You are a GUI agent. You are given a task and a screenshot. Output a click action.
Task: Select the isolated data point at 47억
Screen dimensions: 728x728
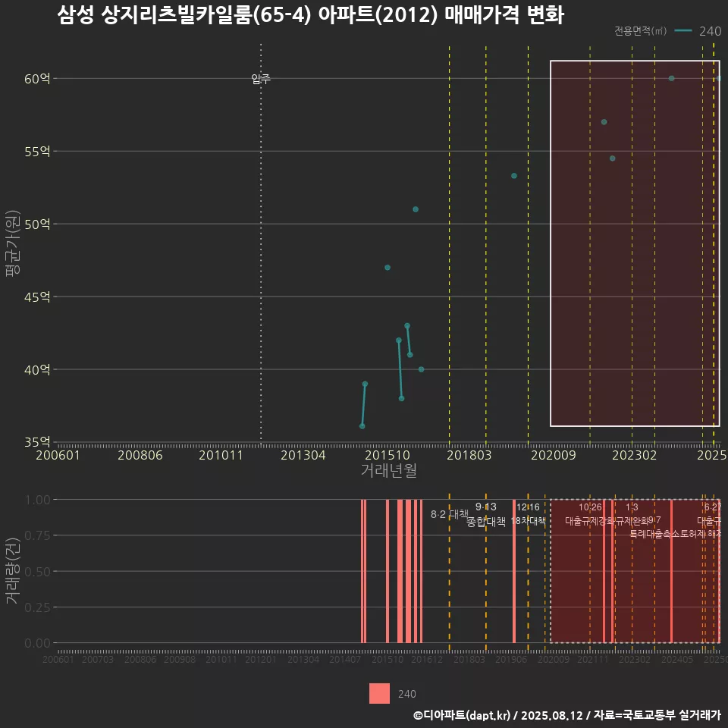(388, 268)
